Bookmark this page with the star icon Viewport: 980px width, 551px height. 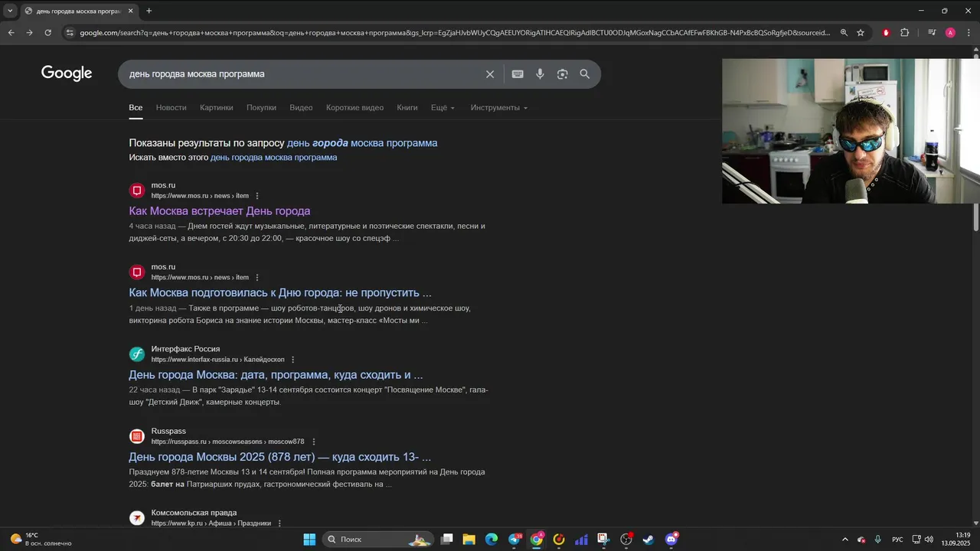(x=861, y=33)
